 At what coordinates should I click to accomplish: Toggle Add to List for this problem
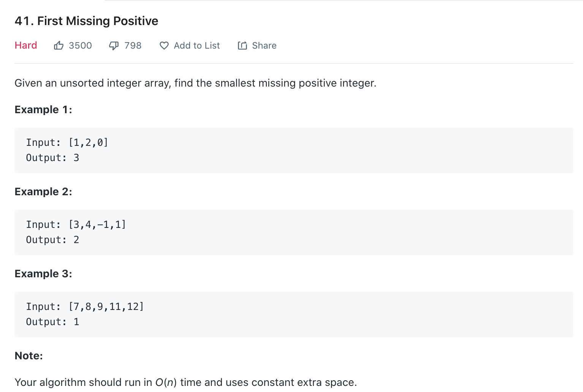click(x=196, y=46)
